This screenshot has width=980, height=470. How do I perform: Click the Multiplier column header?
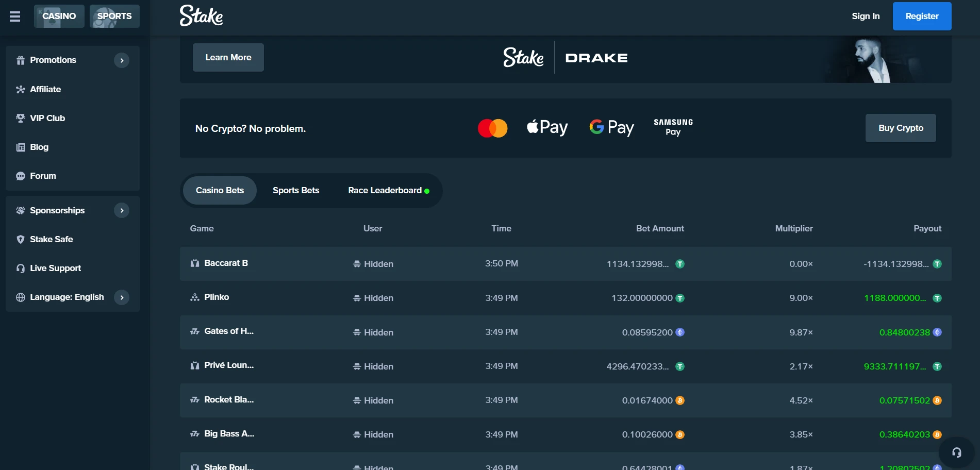(x=794, y=228)
